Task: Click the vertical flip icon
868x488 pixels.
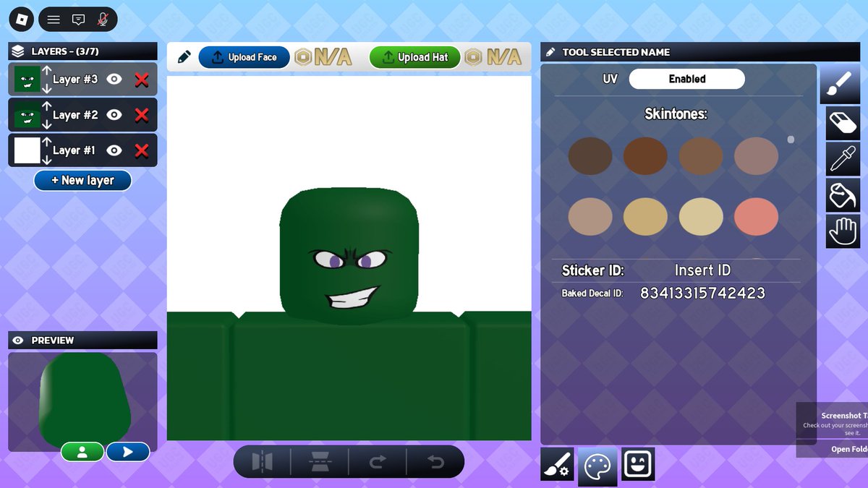Action: (319, 462)
